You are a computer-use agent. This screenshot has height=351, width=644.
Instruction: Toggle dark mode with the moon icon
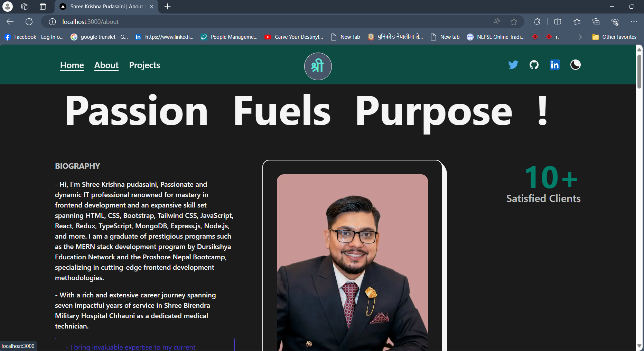pyautogui.click(x=576, y=65)
